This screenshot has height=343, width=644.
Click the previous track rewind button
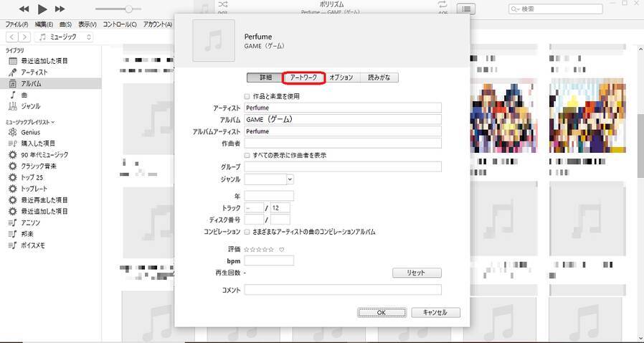click(24, 9)
